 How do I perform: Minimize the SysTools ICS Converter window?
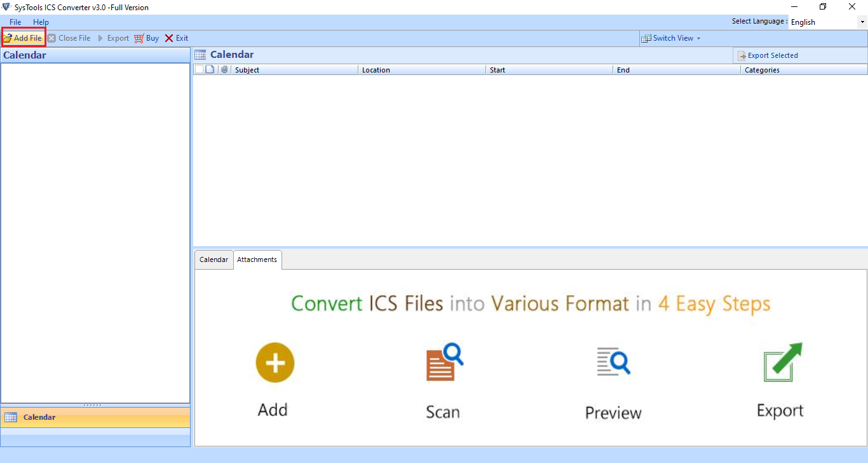(794, 7)
